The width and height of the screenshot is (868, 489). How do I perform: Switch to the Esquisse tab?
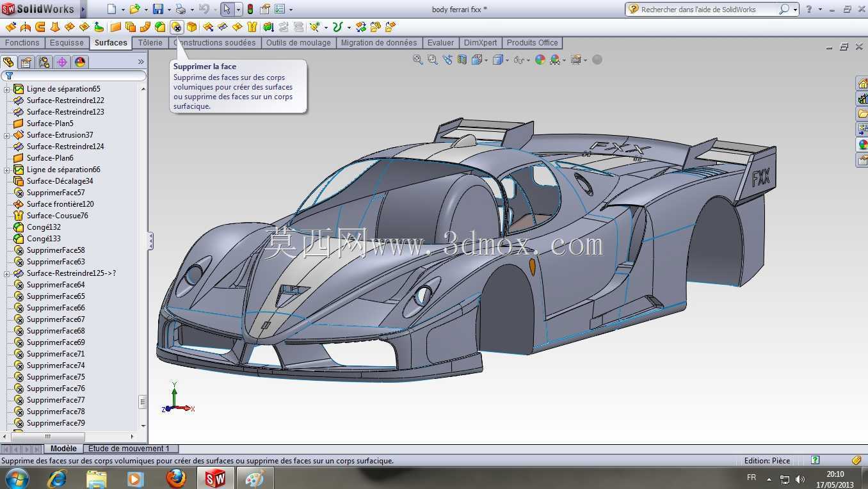pyautogui.click(x=67, y=43)
